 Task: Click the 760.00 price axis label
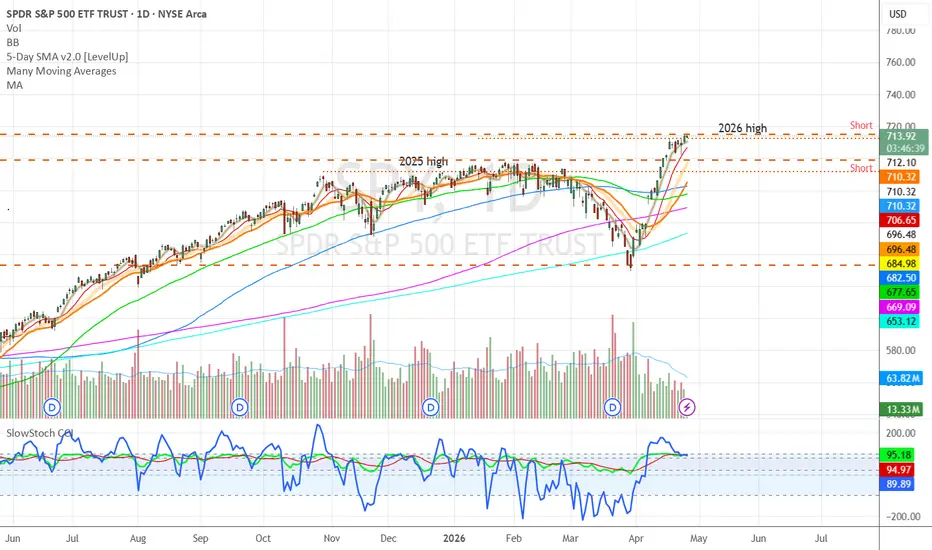(900, 62)
